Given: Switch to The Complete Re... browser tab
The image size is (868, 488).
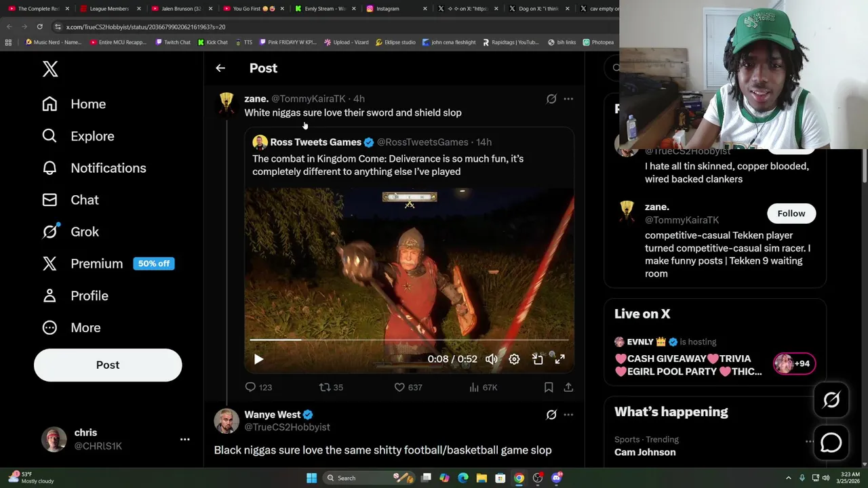Looking at the screenshot, I should [38, 9].
